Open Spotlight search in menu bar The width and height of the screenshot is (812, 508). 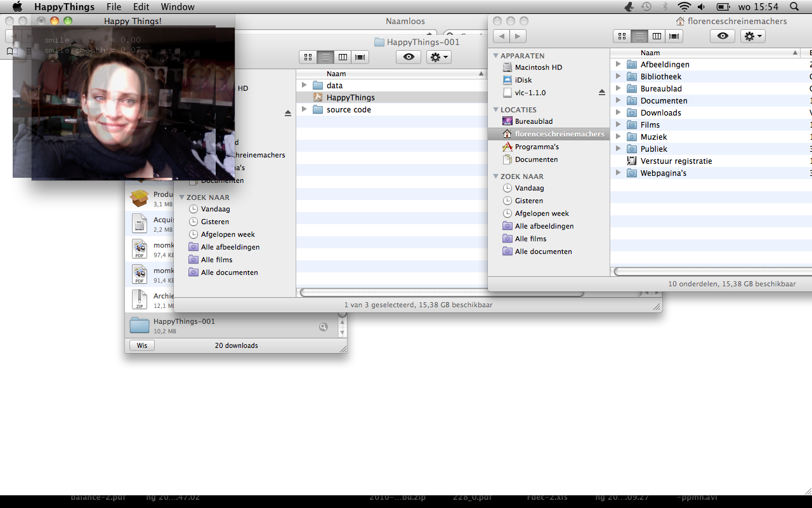click(x=794, y=7)
